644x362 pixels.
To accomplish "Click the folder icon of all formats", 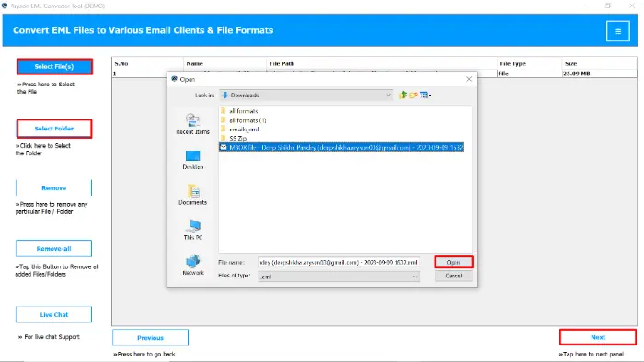I will [224, 110].
